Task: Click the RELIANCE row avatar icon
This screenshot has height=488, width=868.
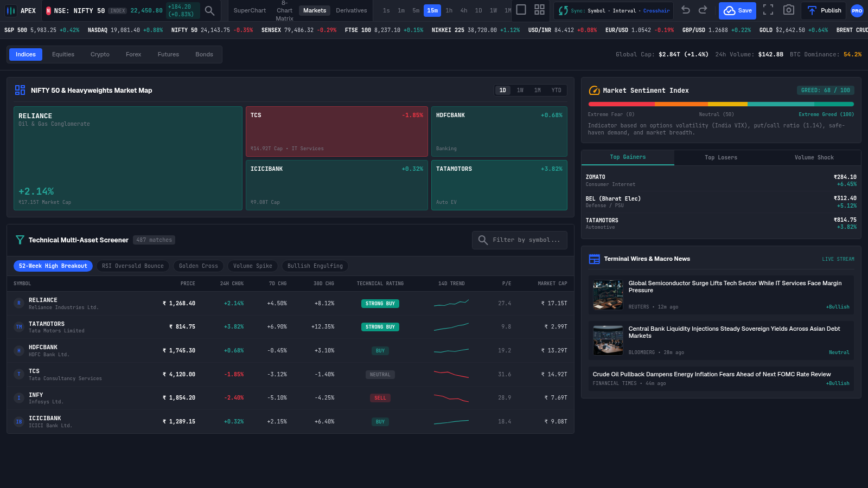Action: (x=19, y=303)
